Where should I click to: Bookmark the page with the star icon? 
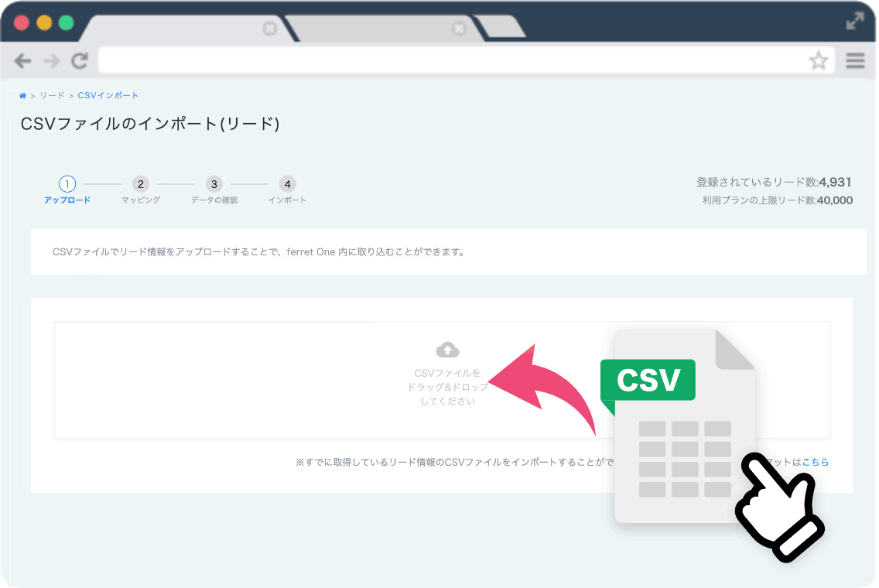click(818, 61)
